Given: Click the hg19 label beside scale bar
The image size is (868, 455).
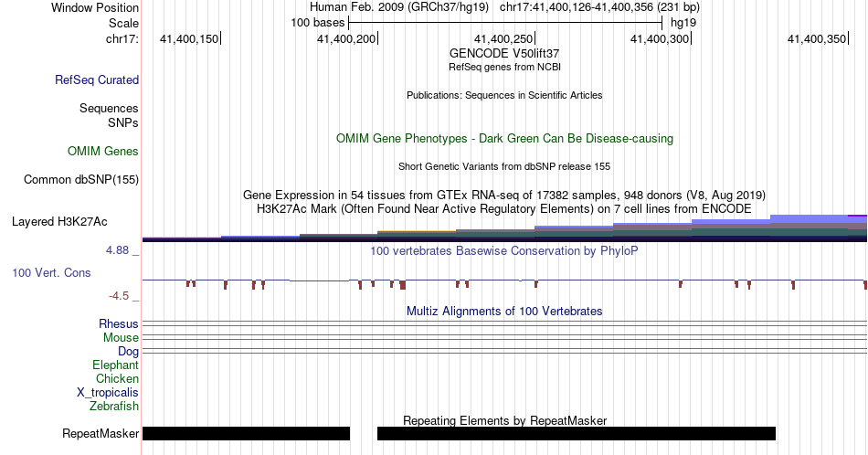Looking at the screenshot, I should [x=683, y=23].
